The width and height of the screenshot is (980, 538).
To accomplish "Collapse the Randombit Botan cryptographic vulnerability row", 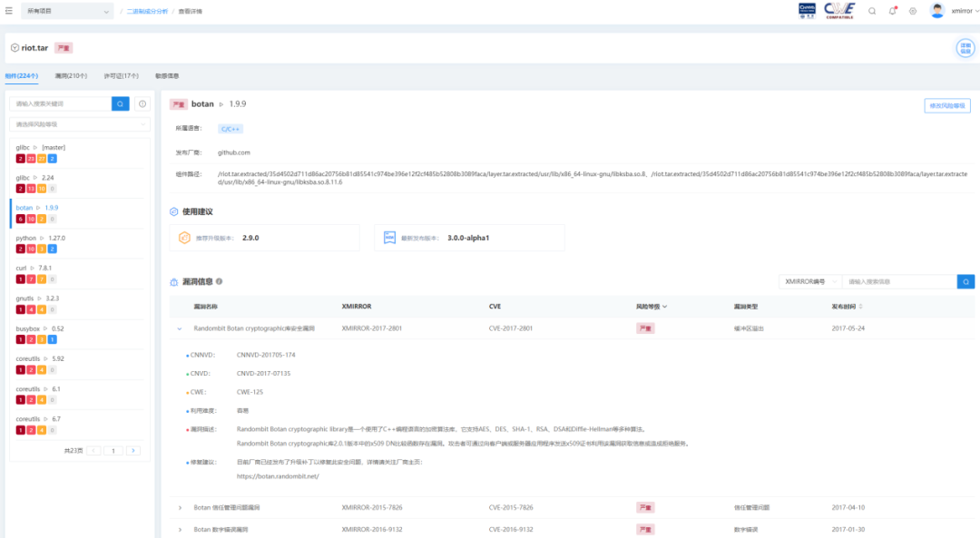I will (x=180, y=328).
